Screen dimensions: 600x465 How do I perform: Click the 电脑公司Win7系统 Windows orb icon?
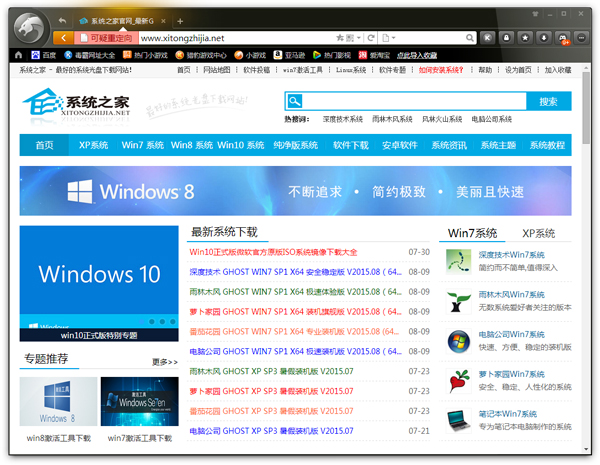pyautogui.click(x=458, y=341)
